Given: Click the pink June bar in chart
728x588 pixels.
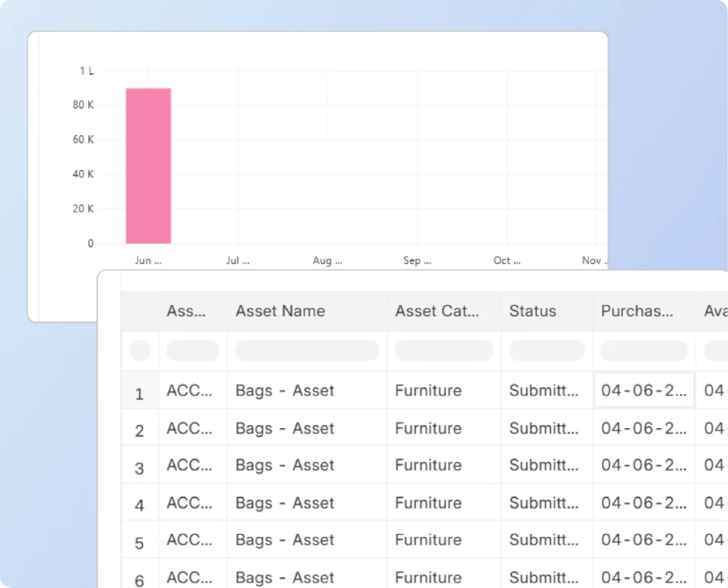Looking at the screenshot, I should [149, 166].
